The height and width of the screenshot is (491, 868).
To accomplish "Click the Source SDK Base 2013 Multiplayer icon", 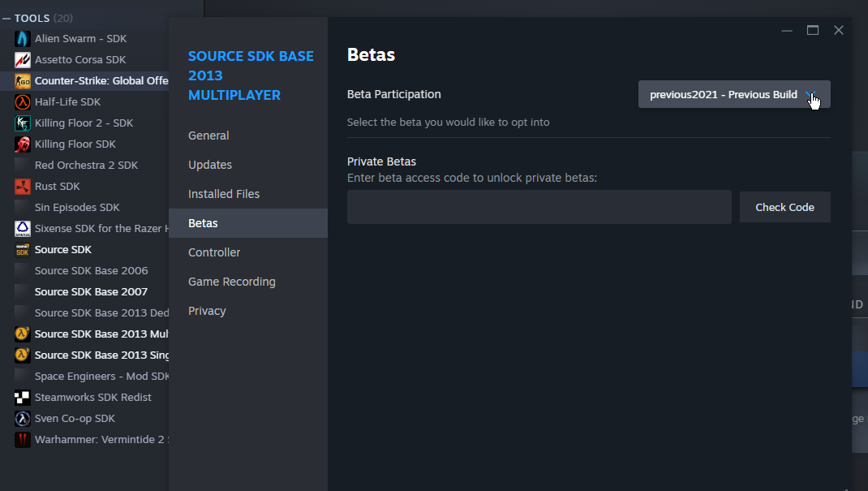I will [22, 334].
